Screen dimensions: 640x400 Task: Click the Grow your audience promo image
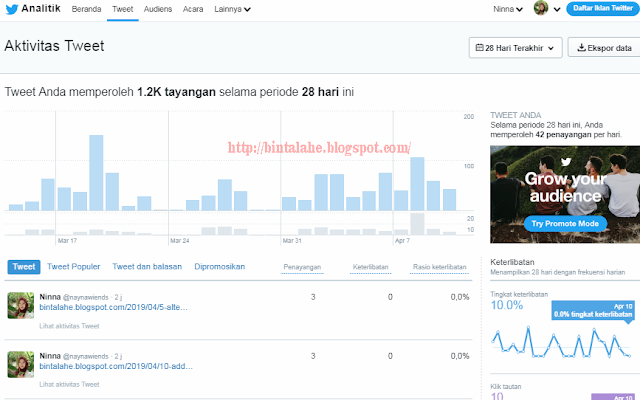[565, 194]
